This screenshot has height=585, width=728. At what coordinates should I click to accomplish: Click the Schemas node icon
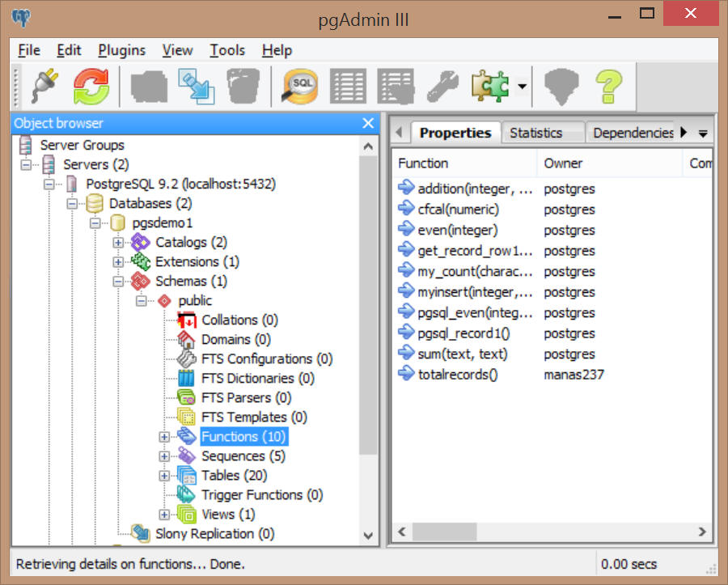point(140,282)
